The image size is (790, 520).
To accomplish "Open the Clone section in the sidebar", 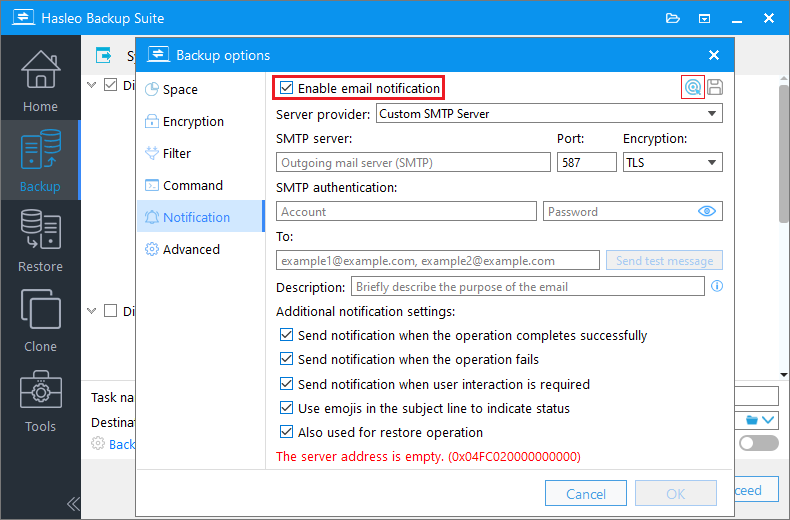I will (x=40, y=320).
